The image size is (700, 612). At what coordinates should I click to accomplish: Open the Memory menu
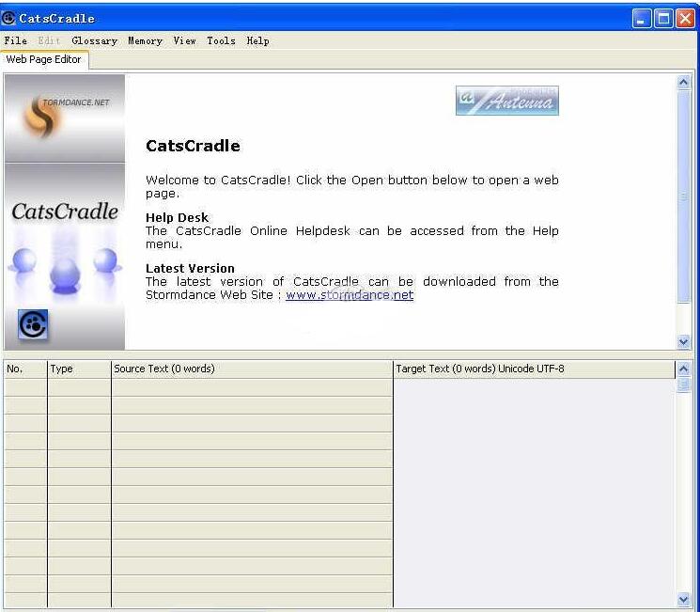point(145,40)
